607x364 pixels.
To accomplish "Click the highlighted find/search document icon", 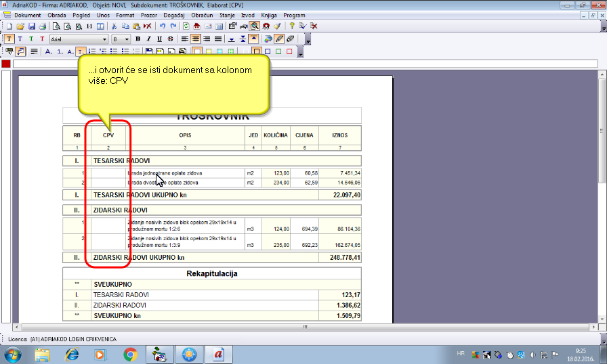I will tap(254, 26).
